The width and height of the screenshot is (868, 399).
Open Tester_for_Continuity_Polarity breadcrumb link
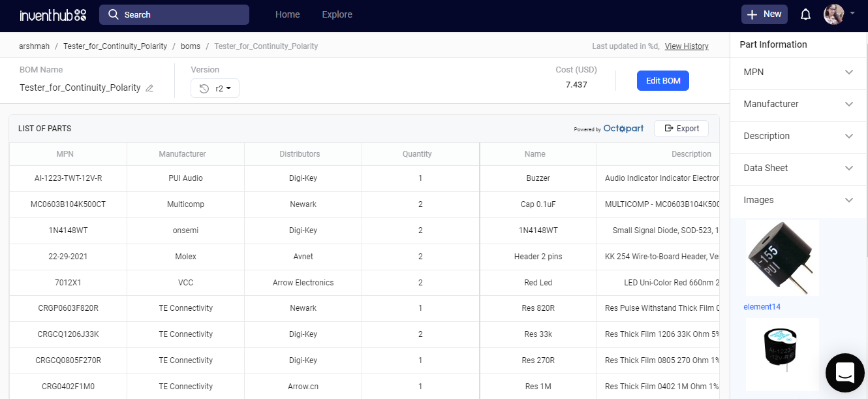(x=115, y=46)
